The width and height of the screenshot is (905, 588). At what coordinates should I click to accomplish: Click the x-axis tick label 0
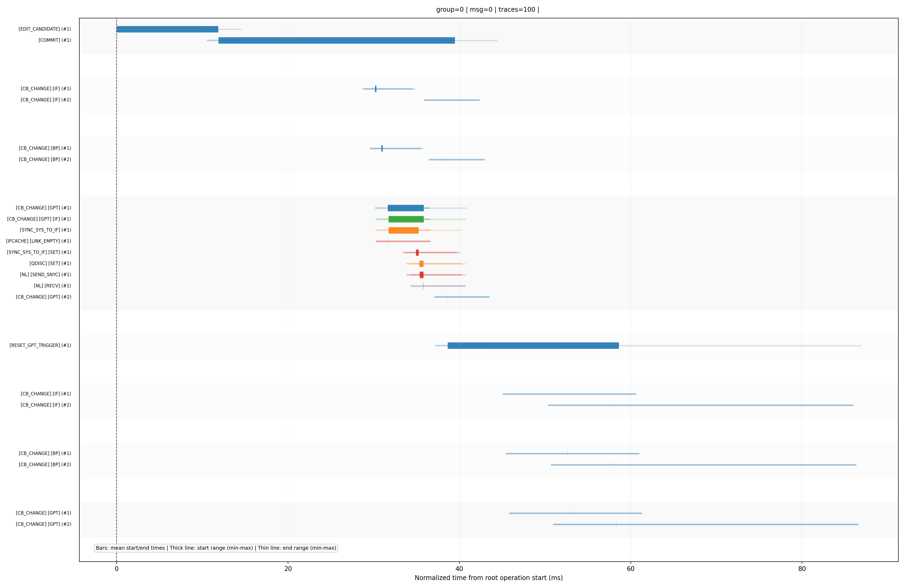[117, 569]
